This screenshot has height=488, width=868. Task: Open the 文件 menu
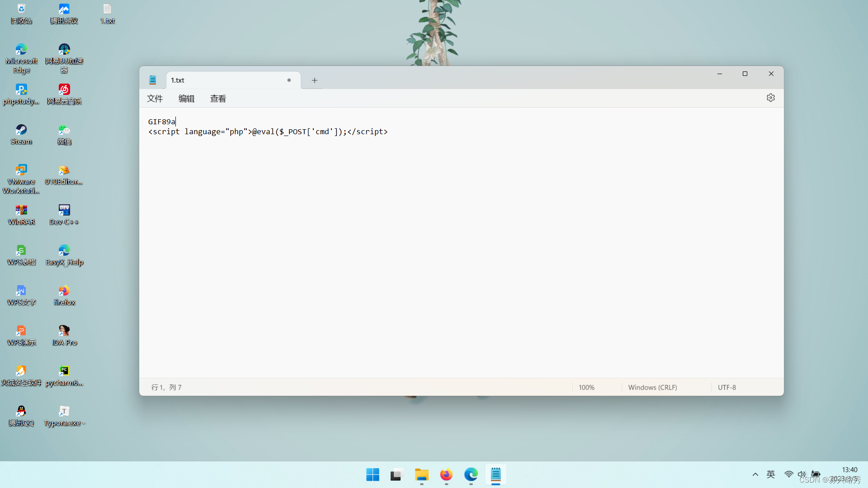click(155, 99)
